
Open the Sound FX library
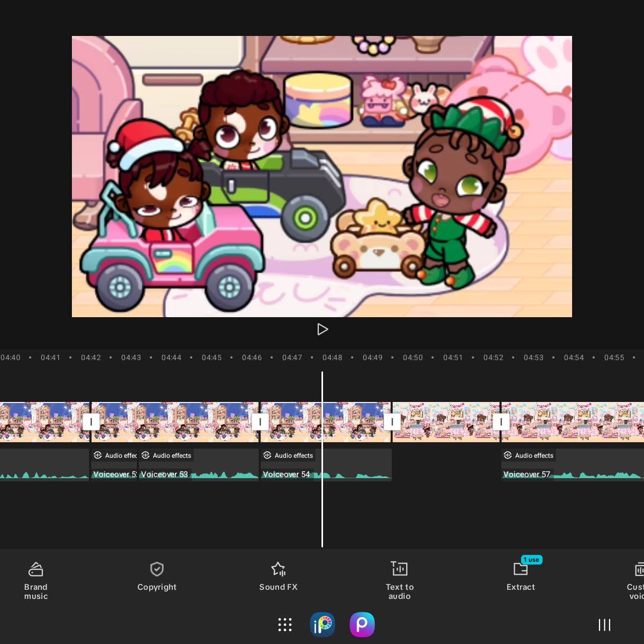[278, 576]
